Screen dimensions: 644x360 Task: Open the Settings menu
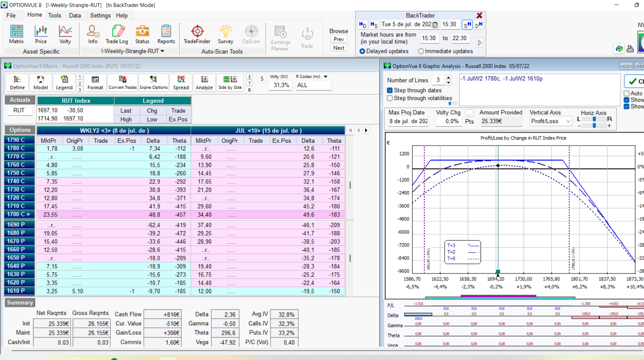[x=100, y=15]
